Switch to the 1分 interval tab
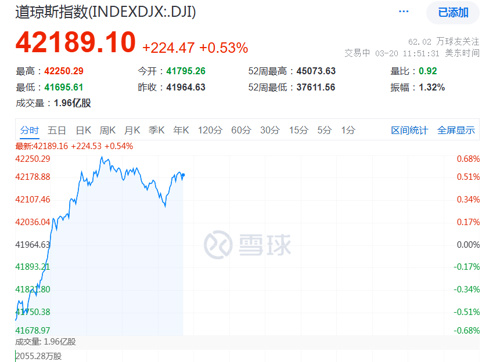This screenshot has width=500, height=362. pos(348,130)
